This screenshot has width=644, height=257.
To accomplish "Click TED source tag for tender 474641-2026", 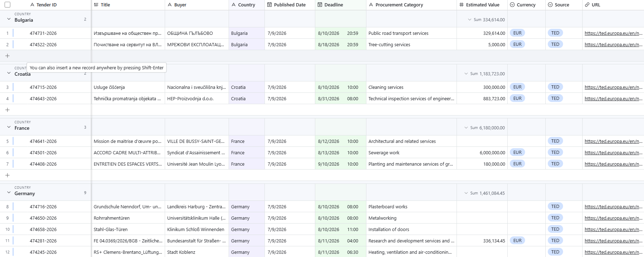I will [555, 141].
